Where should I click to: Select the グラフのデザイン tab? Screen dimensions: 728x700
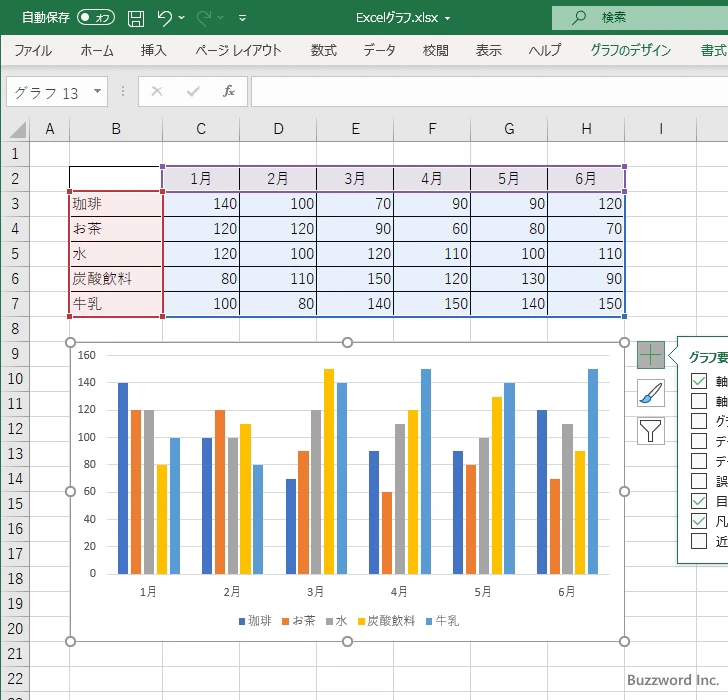click(x=630, y=50)
